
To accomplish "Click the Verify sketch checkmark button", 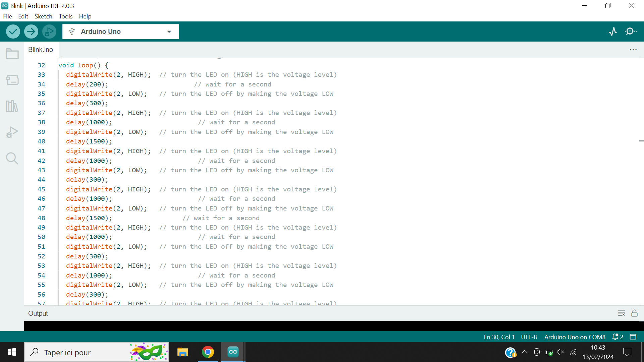I will (x=13, y=32).
